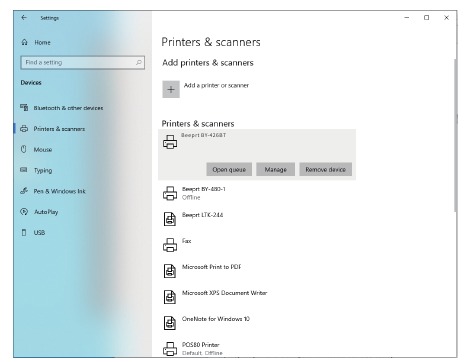468x362 pixels.
Task: Click the Bluetooth & other devices icon
Action: click(x=24, y=107)
